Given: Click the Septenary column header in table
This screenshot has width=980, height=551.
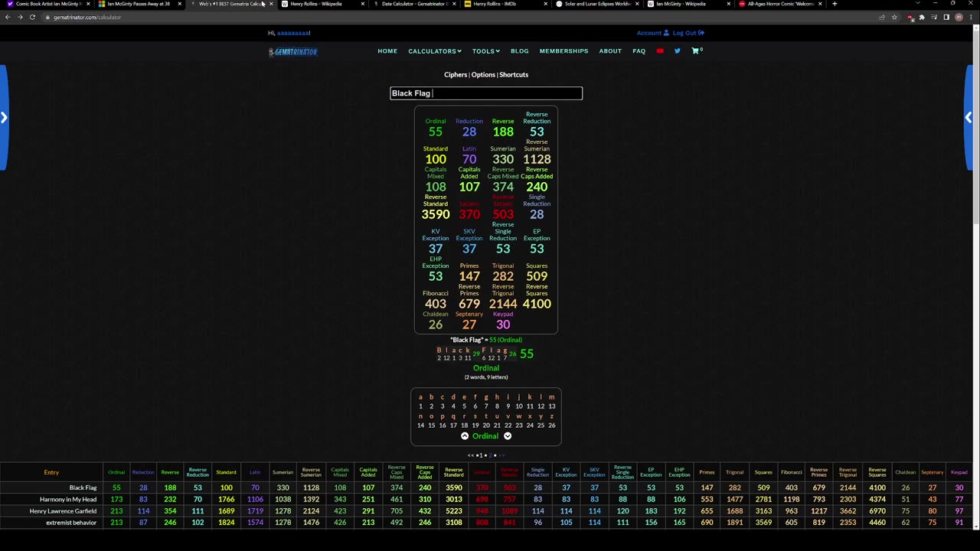Looking at the screenshot, I should pos(932,472).
